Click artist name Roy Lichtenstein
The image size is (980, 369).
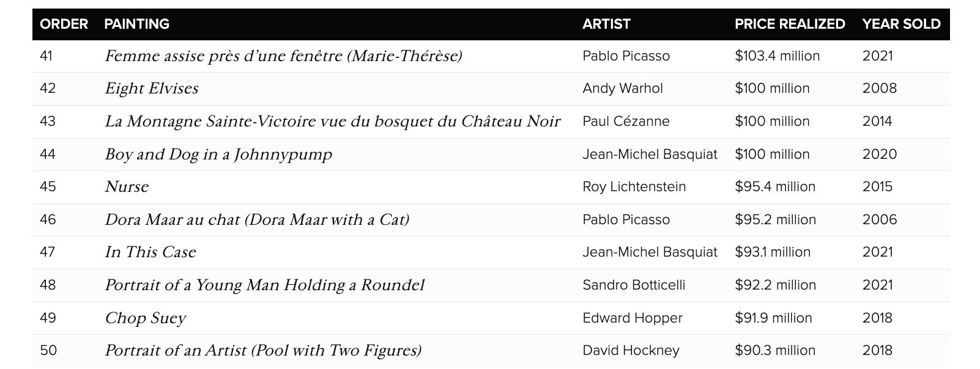click(x=634, y=187)
